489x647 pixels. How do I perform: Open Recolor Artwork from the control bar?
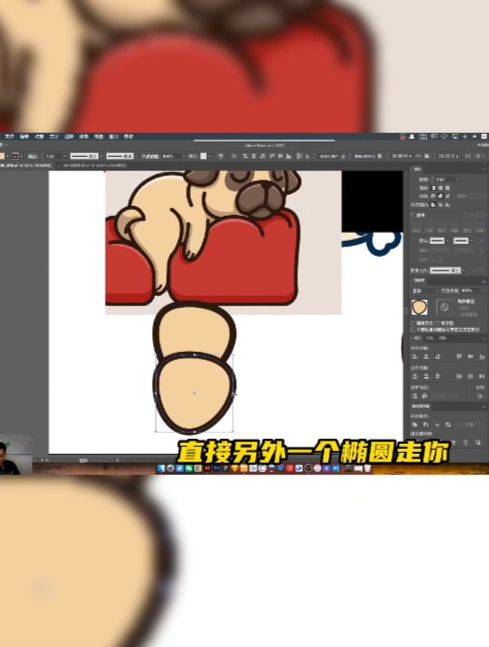point(220,156)
